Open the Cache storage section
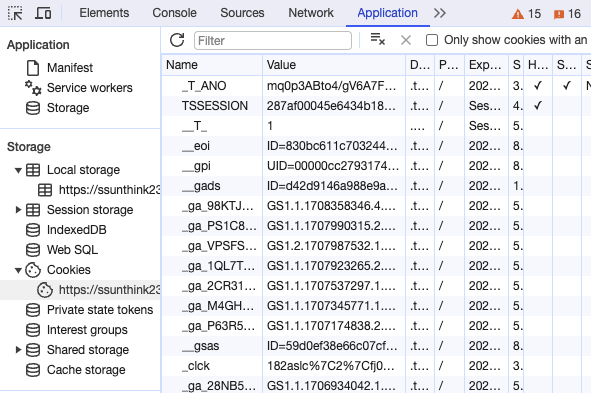Screen dimensions: 591x393 point(86,370)
